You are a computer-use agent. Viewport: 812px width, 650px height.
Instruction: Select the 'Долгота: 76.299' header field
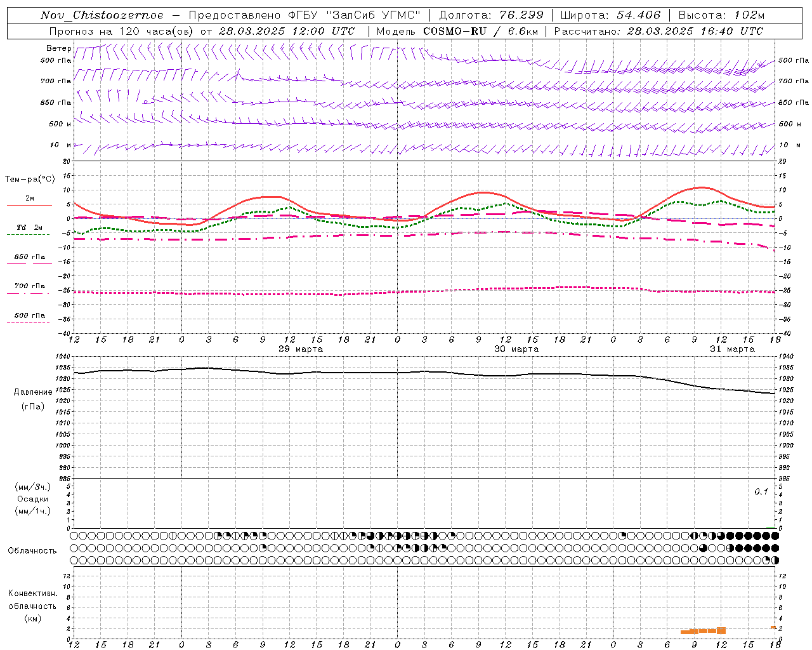pyautogui.click(x=491, y=15)
